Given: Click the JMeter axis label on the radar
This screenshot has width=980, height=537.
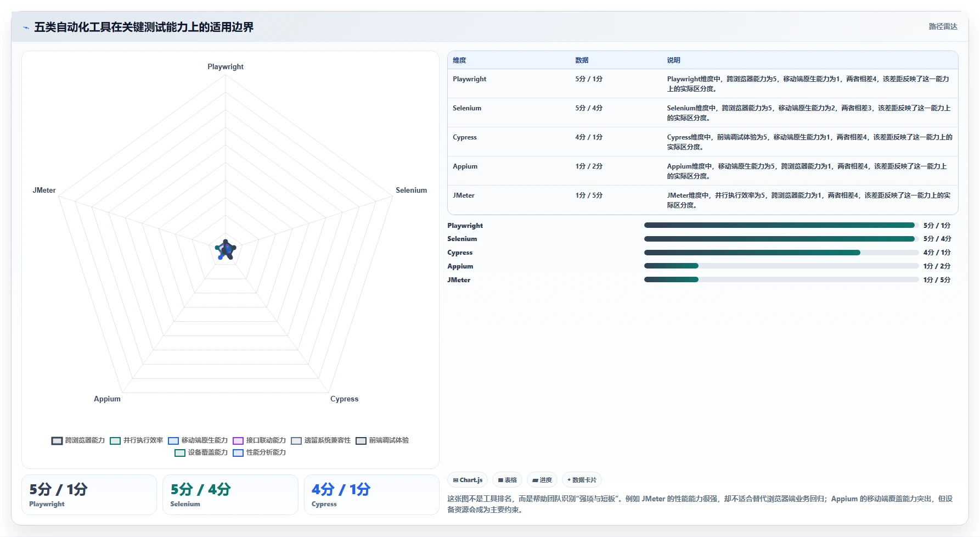Looking at the screenshot, I should 44,190.
